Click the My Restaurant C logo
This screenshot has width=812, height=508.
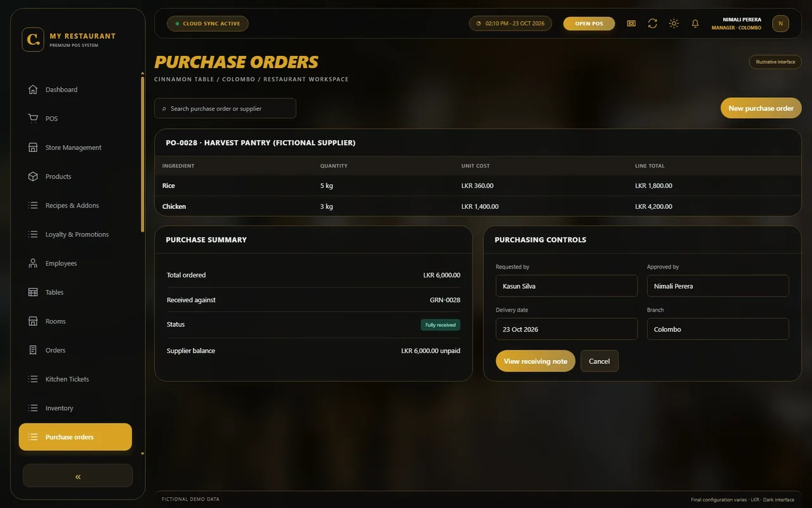tap(33, 39)
